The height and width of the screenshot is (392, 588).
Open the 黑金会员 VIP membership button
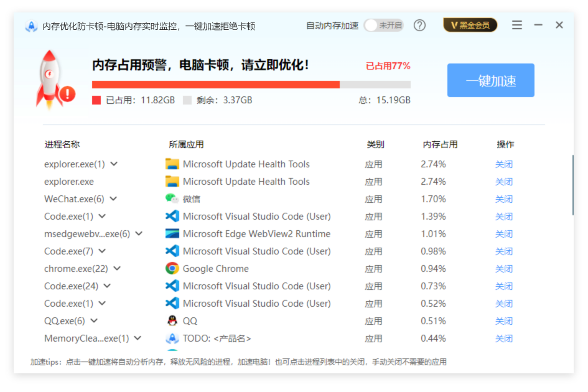470,25
